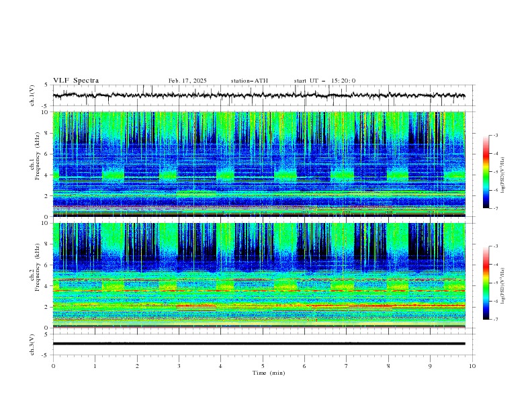Click time axis tick label "8"

(388, 366)
